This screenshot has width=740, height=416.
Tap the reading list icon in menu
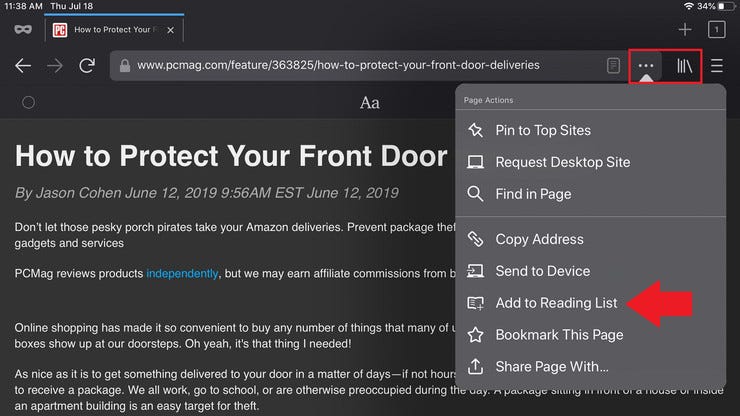pos(475,303)
